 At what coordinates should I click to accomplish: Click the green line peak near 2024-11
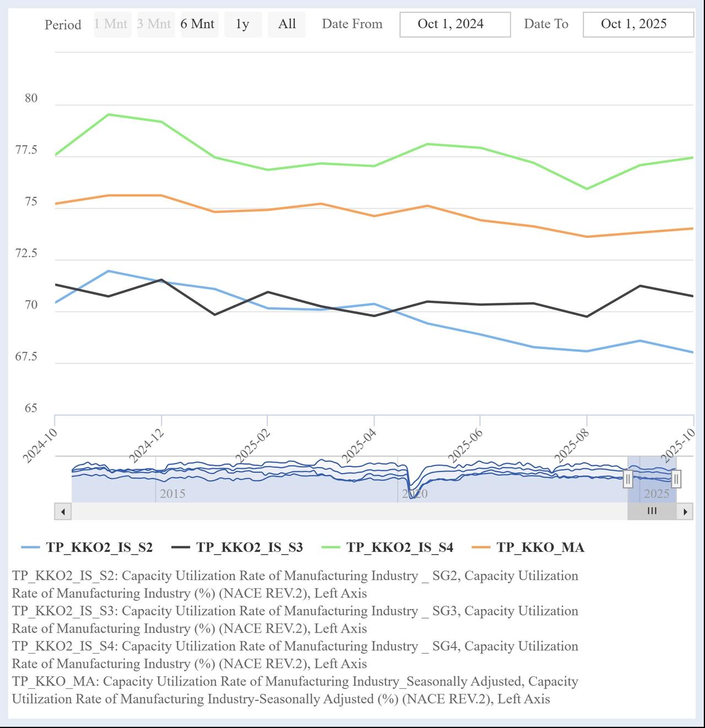(x=109, y=115)
